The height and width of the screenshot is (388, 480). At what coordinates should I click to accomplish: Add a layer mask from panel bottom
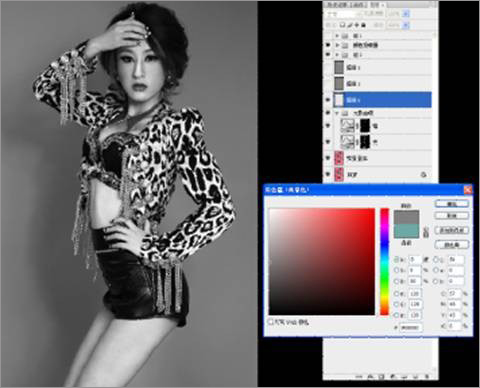coord(382,377)
